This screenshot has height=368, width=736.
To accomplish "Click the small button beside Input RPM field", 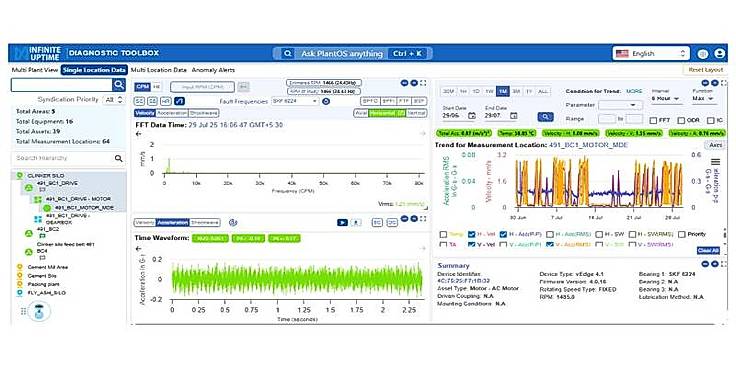I will pos(242,87).
